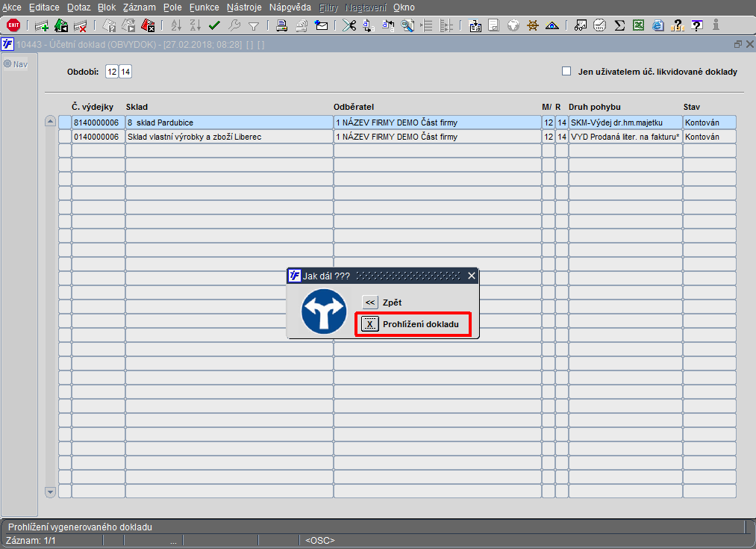The image size is (756, 549).
Task: Click the scissors cut icon
Action: [349, 25]
